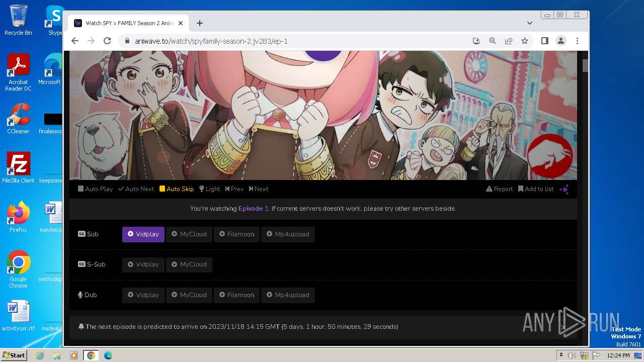Open FileZilla Client desktop icon
This screenshot has width=644, height=362.
(x=18, y=167)
